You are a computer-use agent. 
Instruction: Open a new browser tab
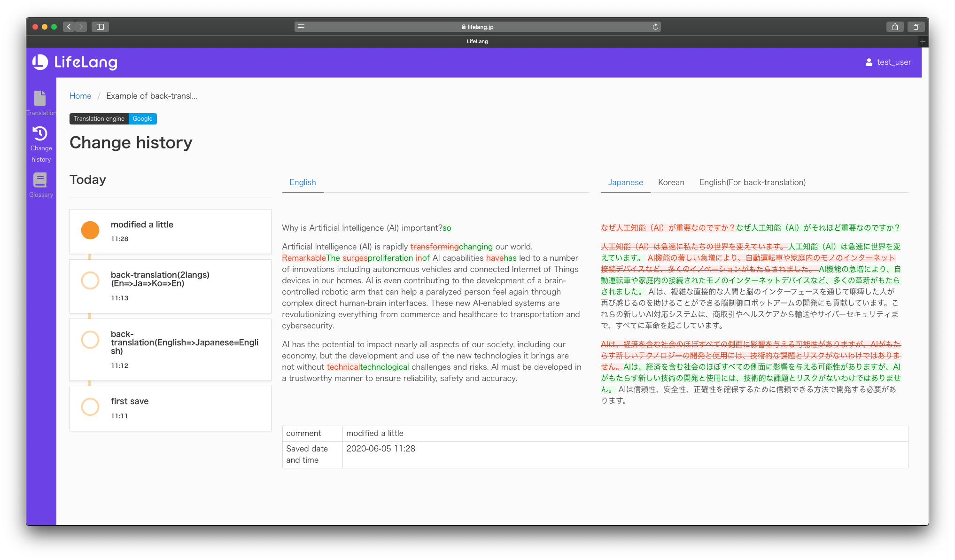pos(923,41)
